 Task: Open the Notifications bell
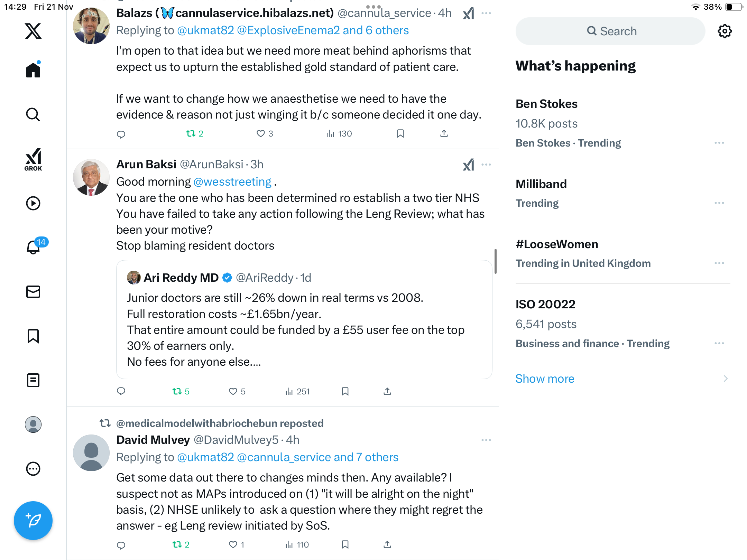[x=33, y=247]
